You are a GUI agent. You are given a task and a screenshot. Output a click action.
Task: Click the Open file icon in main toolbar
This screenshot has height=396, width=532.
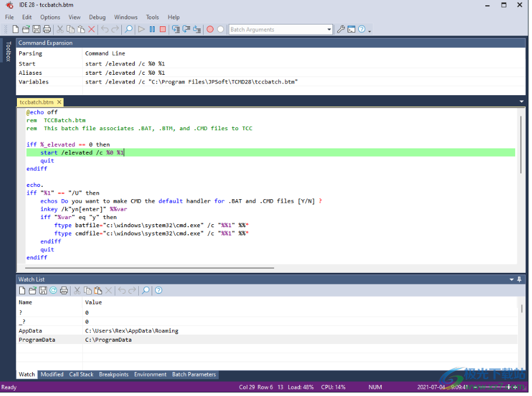tap(26, 30)
